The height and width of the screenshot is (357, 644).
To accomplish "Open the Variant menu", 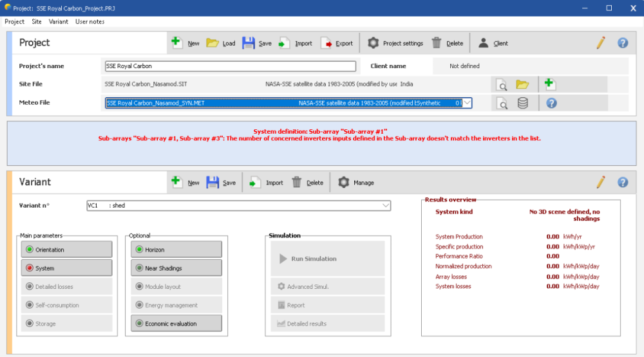I will coord(59,22).
